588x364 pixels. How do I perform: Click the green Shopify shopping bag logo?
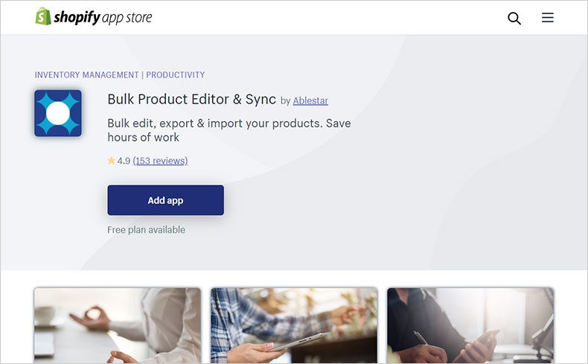tap(43, 16)
